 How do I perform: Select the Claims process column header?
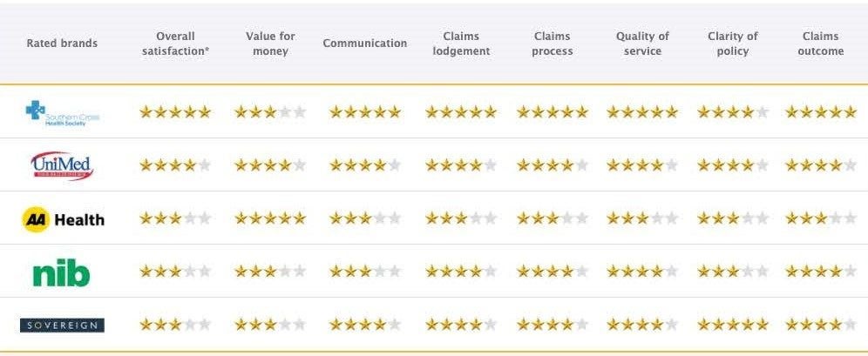[552, 44]
